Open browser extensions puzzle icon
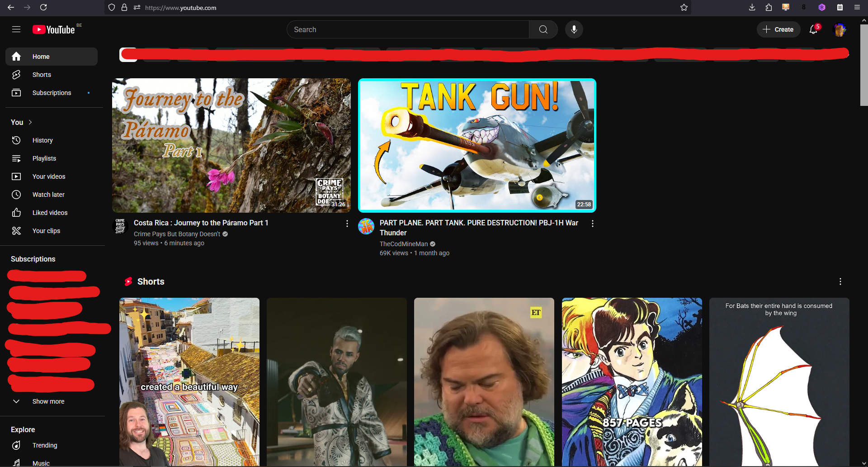Screen dimensions: 868x467 [x=769, y=7]
